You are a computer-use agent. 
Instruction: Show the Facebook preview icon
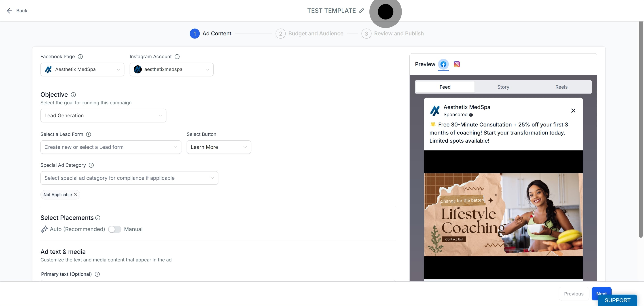tap(443, 64)
